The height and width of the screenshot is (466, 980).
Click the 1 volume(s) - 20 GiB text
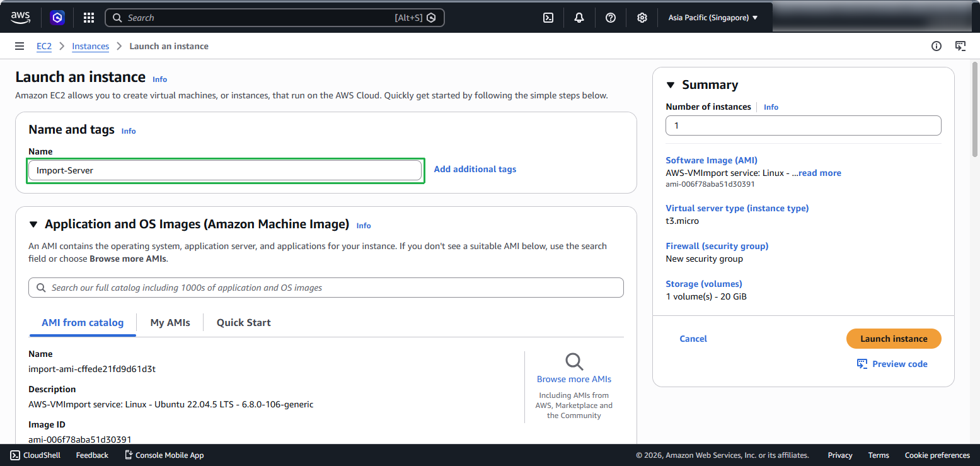click(706, 296)
